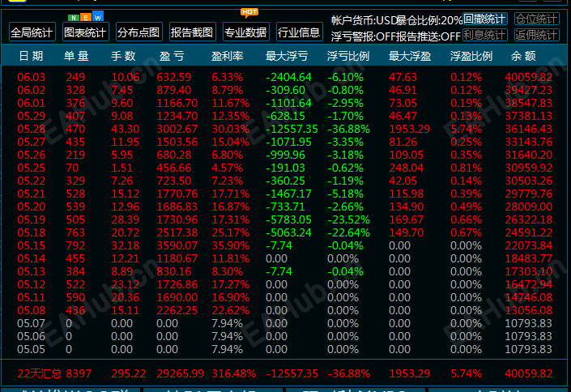Screen dimensions: 571x392
Task: Click the 盈利率 column header
Action: (x=228, y=56)
